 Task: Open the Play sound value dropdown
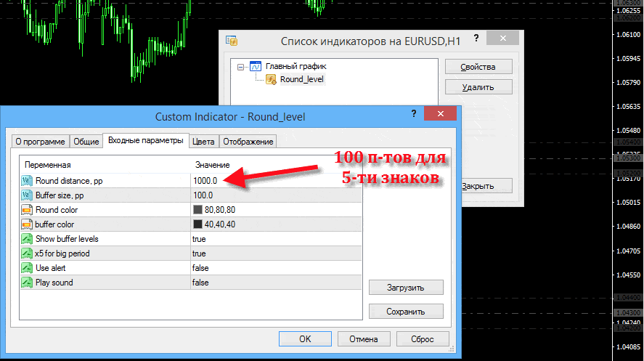point(276,282)
